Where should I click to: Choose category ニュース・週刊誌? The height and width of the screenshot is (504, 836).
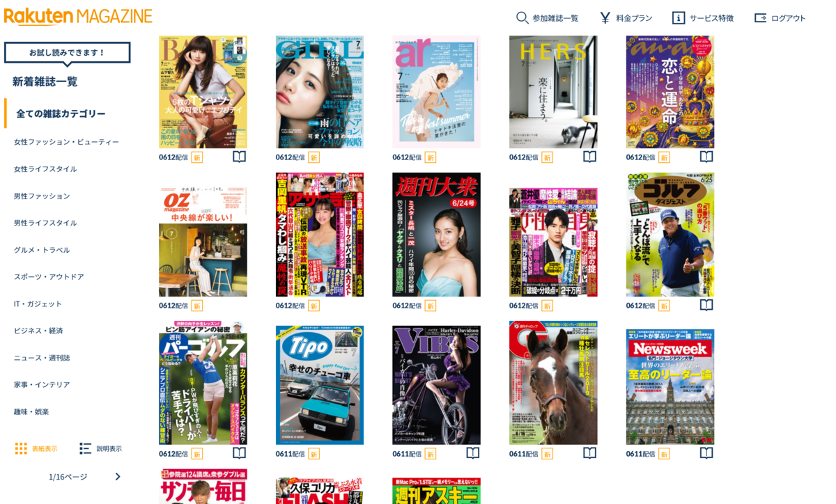pyautogui.click(x=42, y=358)
